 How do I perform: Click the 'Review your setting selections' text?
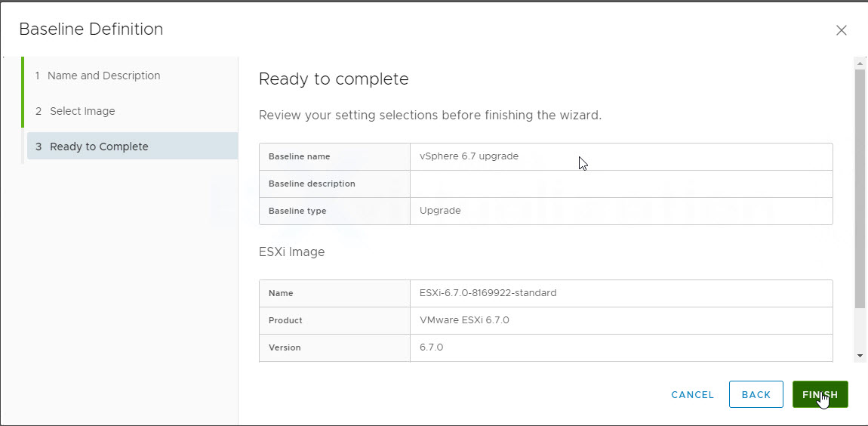click(430, 116)
